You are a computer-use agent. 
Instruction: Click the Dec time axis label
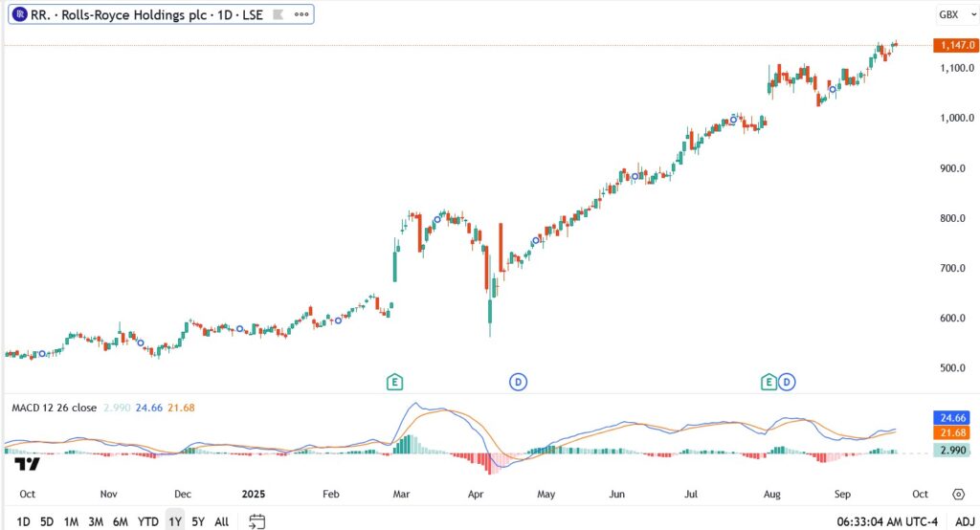click(183, 494)
